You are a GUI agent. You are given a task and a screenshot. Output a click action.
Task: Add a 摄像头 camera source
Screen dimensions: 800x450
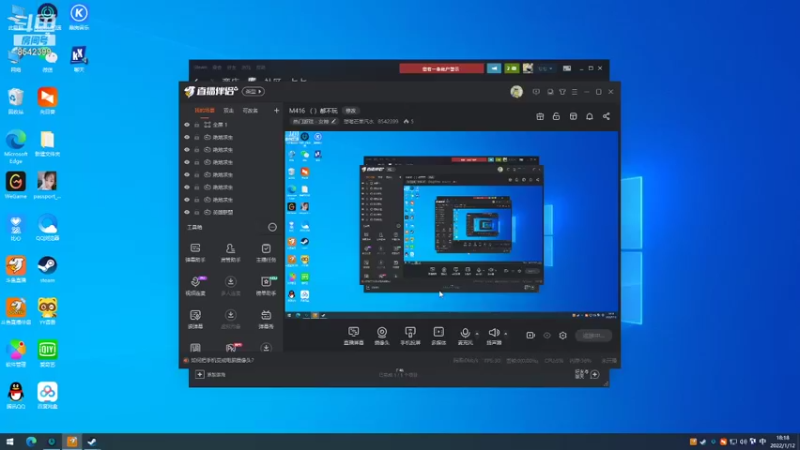pyautogui.click(x=382, y=336)
